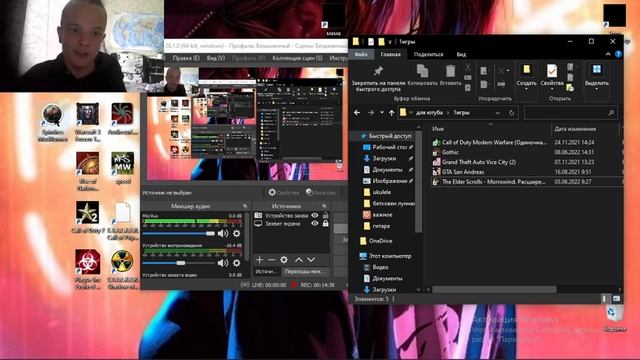Viewport: 640px width, 360px height.
Task: Open the Scene Collection menu in OBS
Action: click(297, 58)
